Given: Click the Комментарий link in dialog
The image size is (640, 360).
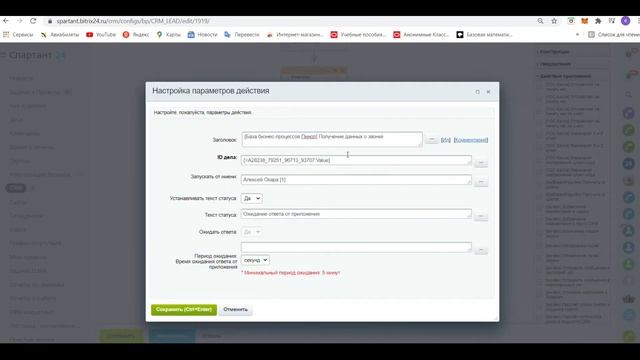Looking at the screenshot, I should point(471,140).
